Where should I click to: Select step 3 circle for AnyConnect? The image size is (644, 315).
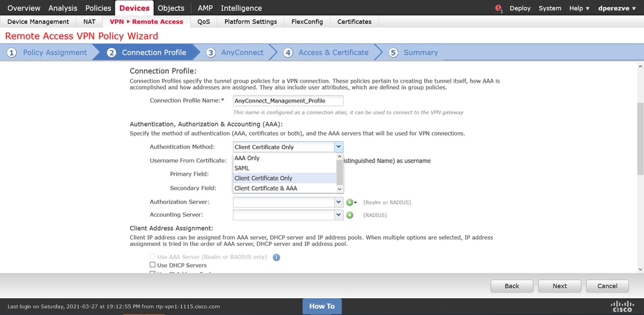coord(211,53)
